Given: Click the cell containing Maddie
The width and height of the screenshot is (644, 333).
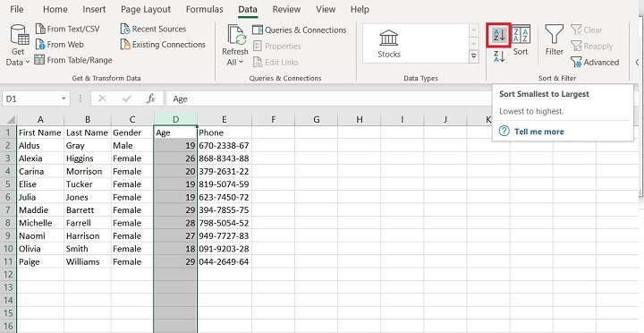Looking at the screenshot, I should 40,210.
